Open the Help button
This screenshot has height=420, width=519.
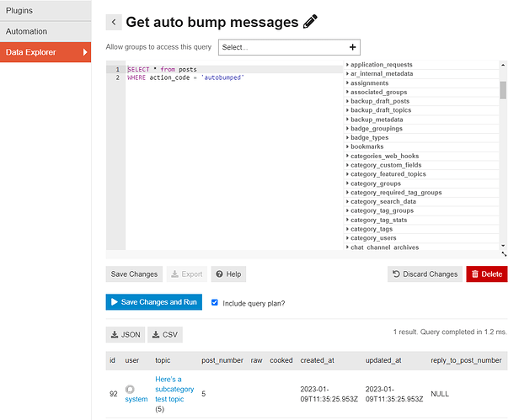pos(228,274)
